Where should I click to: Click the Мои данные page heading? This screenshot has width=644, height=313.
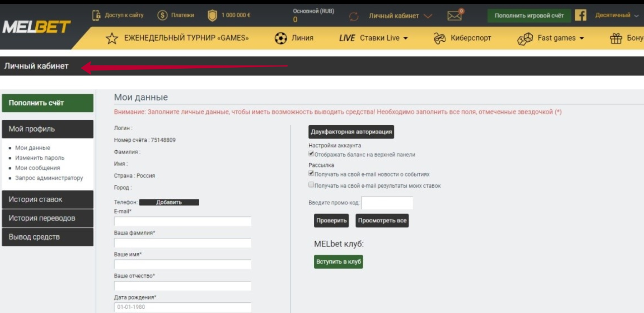pos(141,97)
